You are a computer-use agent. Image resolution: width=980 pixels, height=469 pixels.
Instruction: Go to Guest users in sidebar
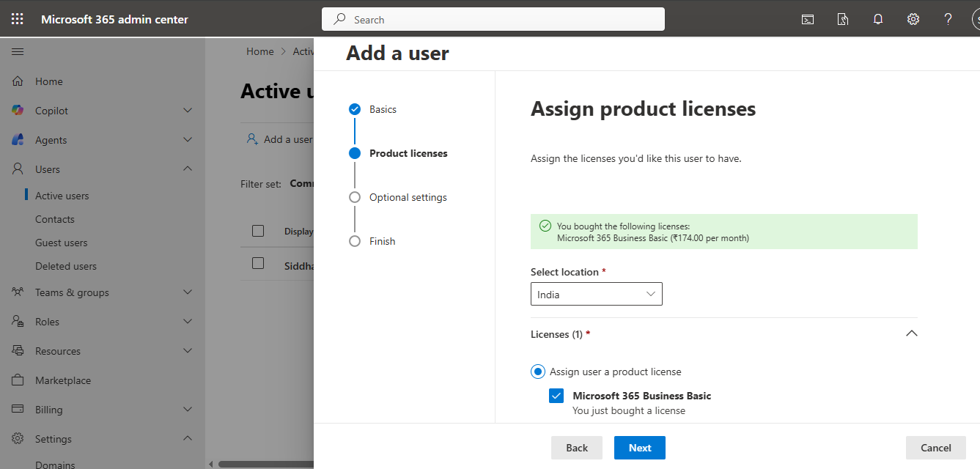click(x=61, y=243)
